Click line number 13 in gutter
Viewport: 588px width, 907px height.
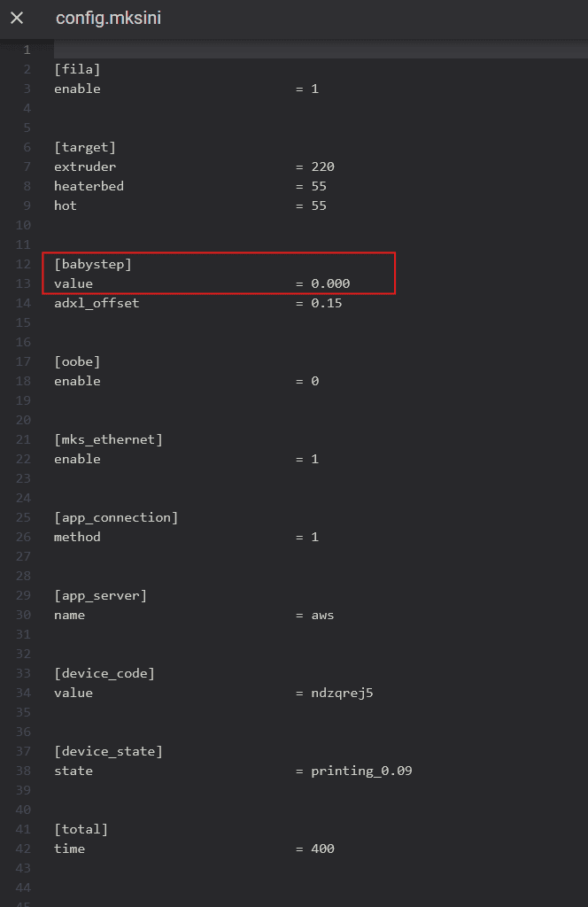pos(23,283)
